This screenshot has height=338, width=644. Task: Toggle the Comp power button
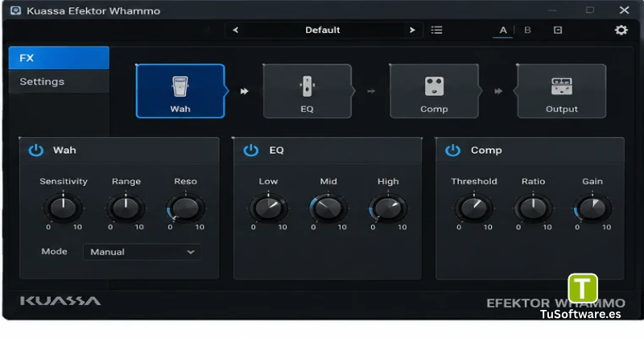pyautogui.click(x=452, y=150)
